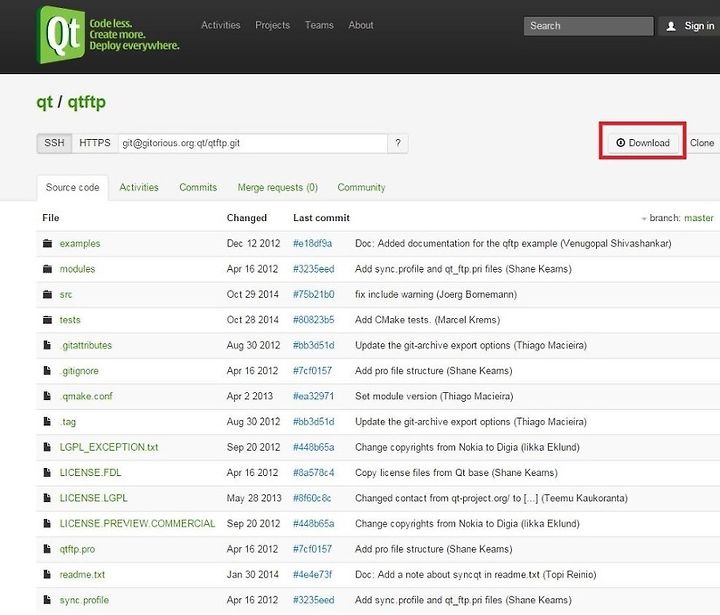Click the question mark help button
The image size is (720, 615).
pyautogui.click(x=398, y=143)
